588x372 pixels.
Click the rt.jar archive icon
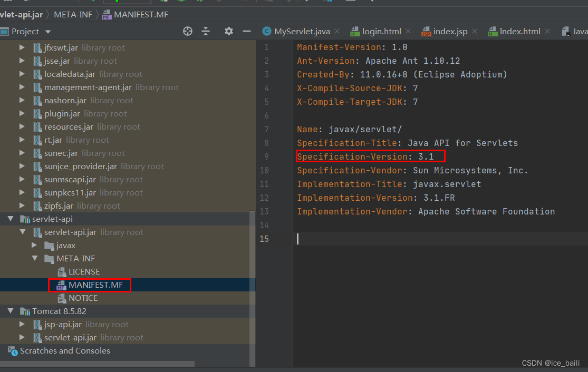(x=37, y=140)
